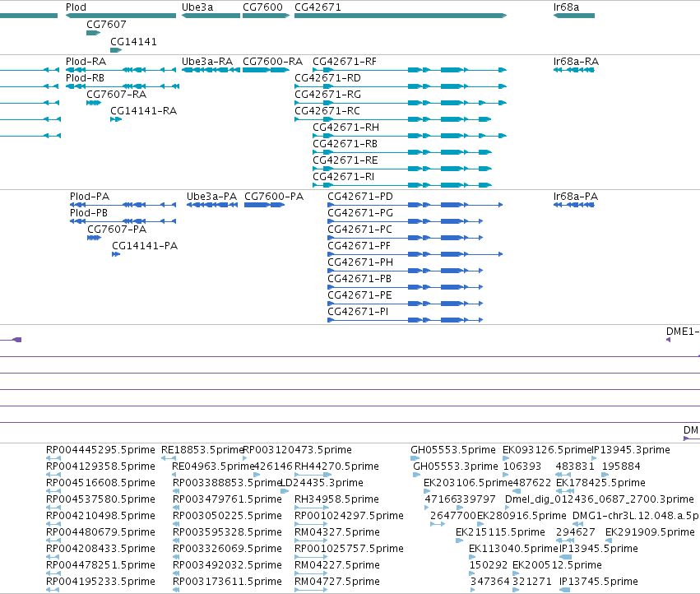
Task: Select the CG7607-RA transcript label
Action: tap(117, 95)
